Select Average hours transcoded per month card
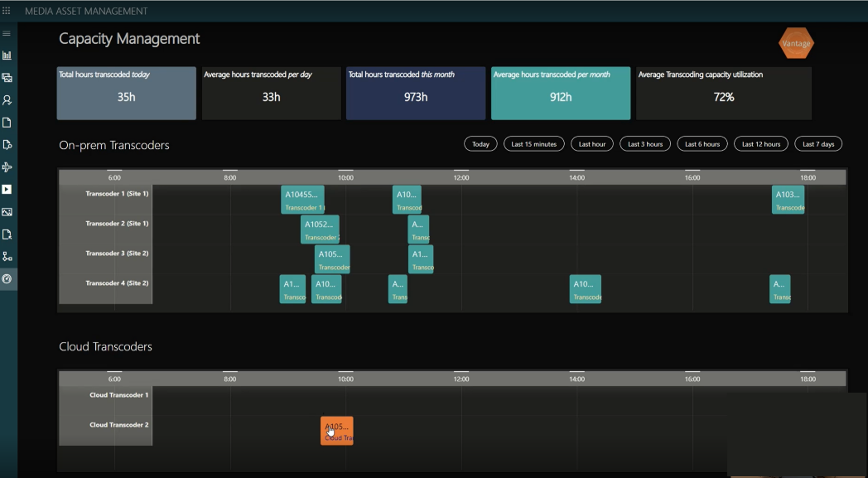The height and width of the screenshot is (478, 868). point(561,94)
